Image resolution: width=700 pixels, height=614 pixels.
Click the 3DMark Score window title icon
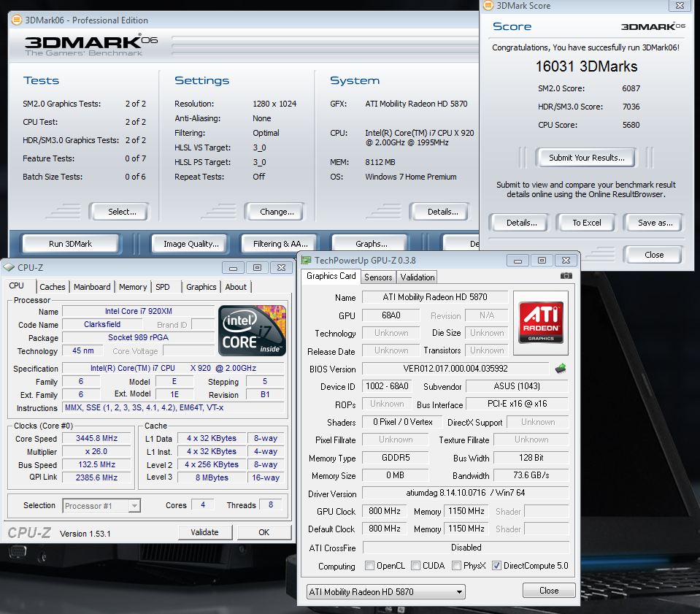488,5
